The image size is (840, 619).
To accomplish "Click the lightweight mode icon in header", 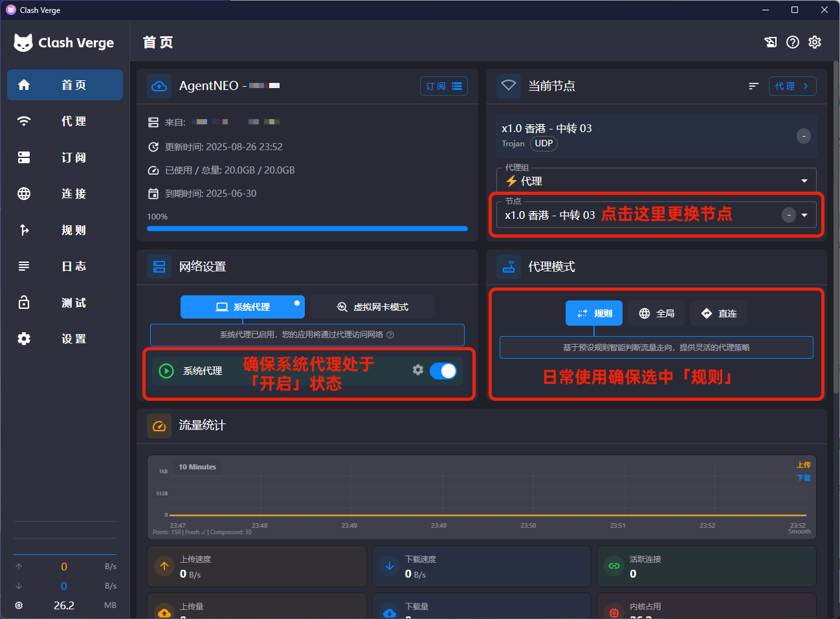I will pos(771,42).
